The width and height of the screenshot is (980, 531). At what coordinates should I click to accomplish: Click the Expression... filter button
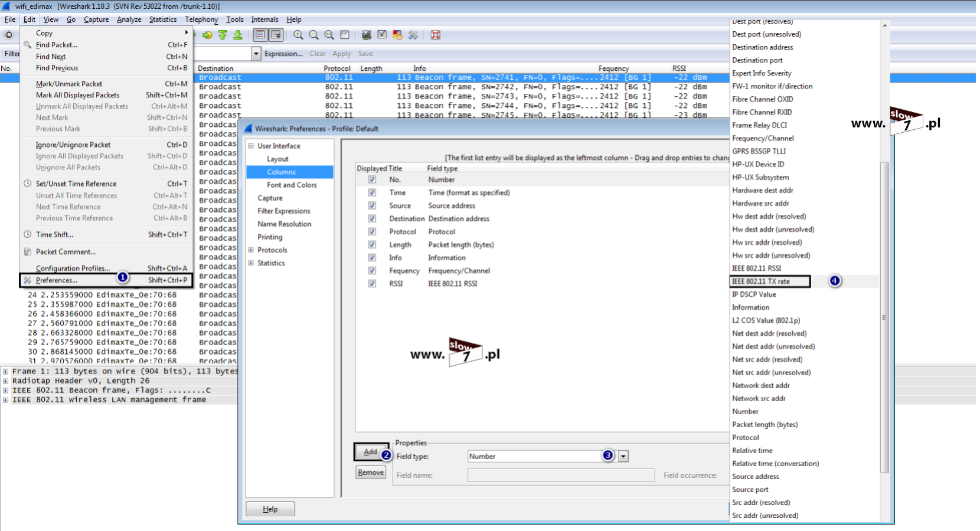pos(283,54)
